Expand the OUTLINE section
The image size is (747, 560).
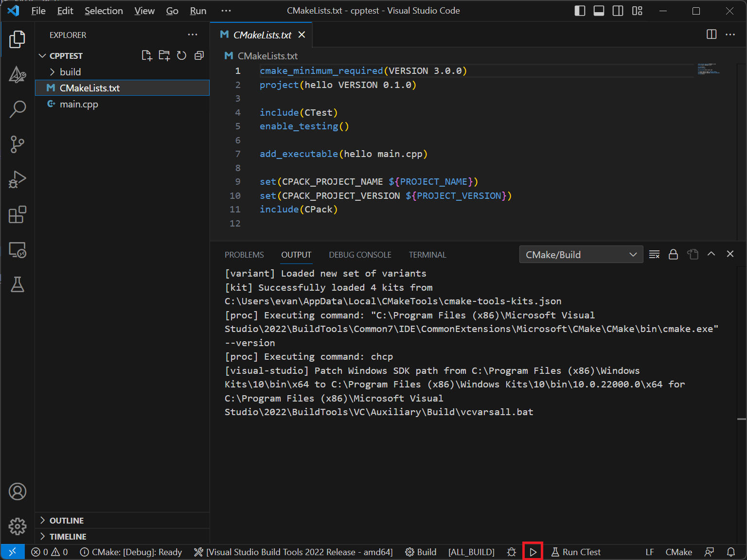tap(66, 521)
